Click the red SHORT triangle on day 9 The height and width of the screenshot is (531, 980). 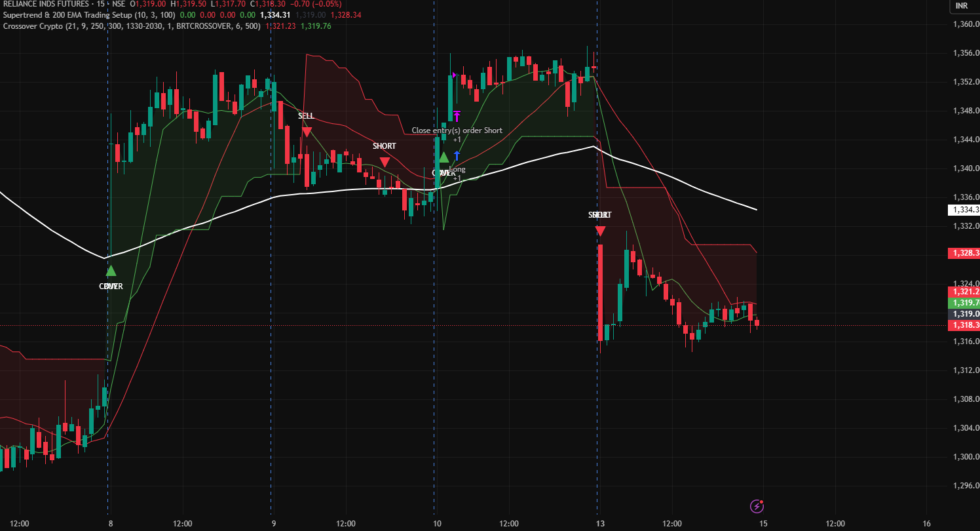coord(385,162)
